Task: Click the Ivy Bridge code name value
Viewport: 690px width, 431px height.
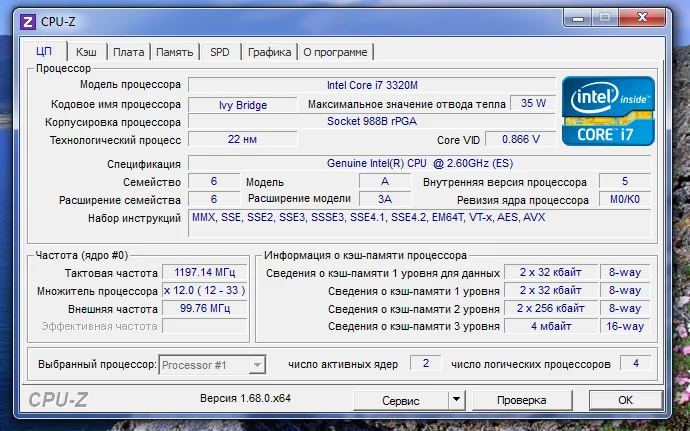Action: tap(243, 105)
